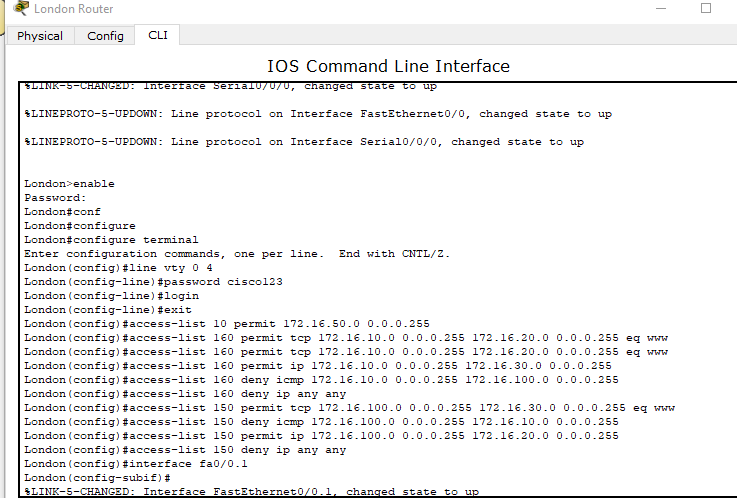Click the interface fa0/0.1 command line

[136, 464]
